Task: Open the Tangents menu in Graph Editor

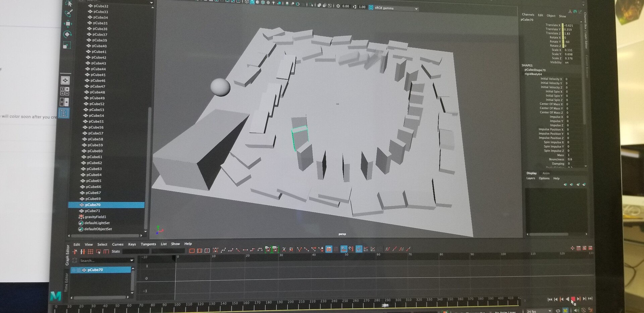Action: point(148,244)
